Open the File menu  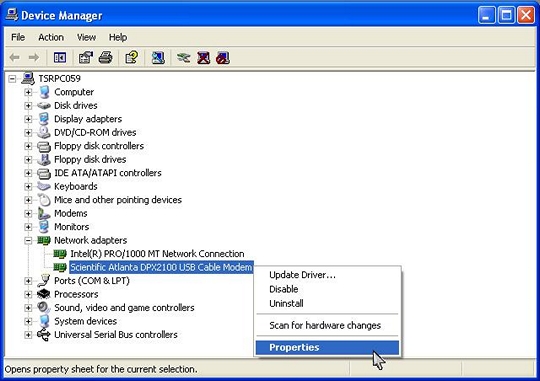click(18, 37)
